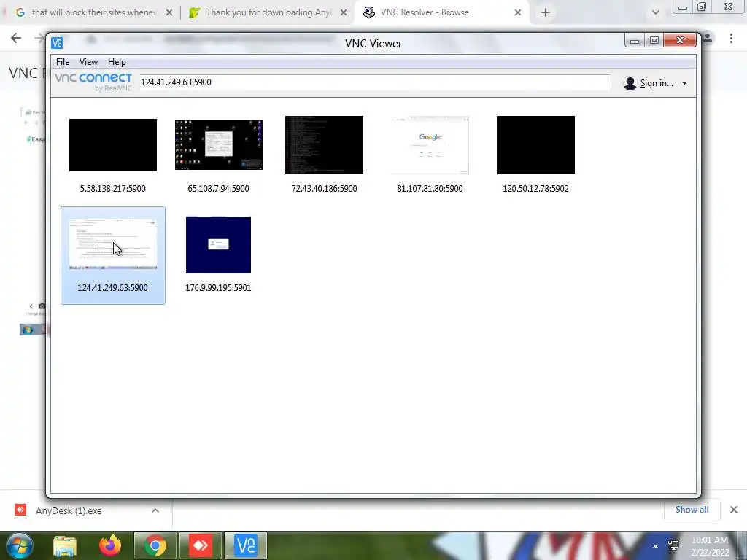Screen dimensions: 747x560
Task: Click the taskbar clock showing 10:01 AM
Action: click(x=710, y=546)
